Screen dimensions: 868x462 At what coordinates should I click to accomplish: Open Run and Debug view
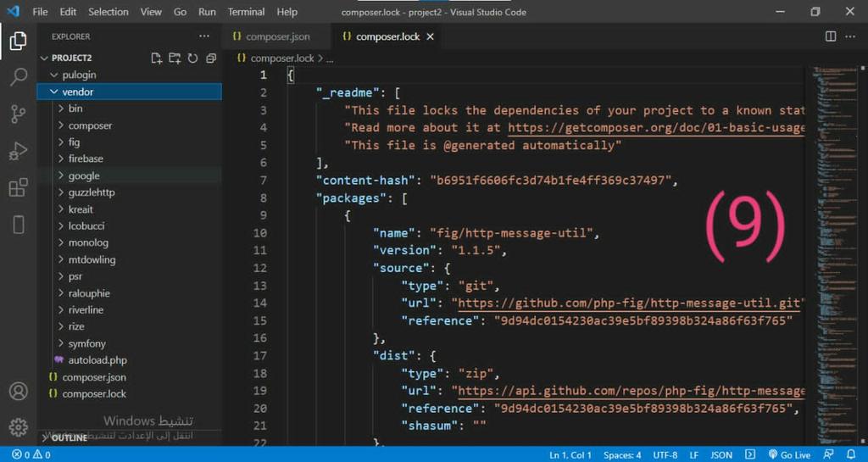18,151
